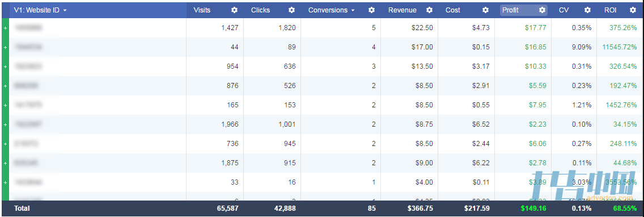This screenshot has height=217, width=644.
Task: Open the Conversions column settings gear
Action: click(371, 10)
